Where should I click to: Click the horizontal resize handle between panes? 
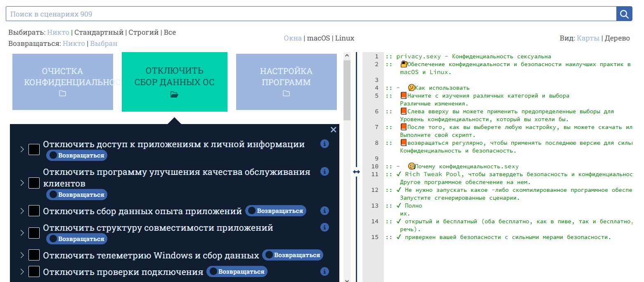[x=356, y=172]
